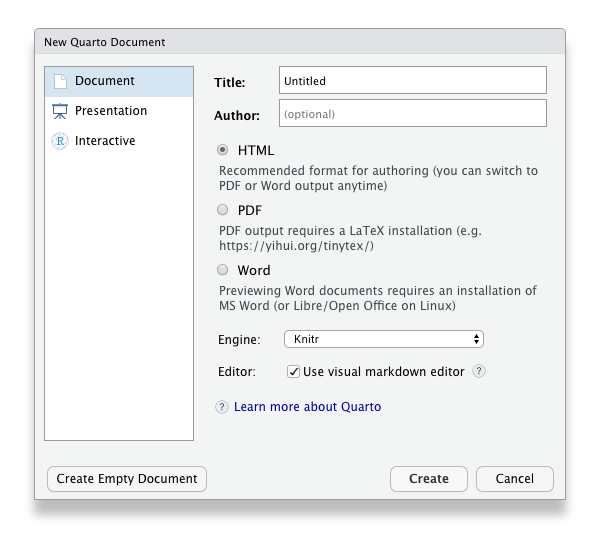Click into the optional Author field

(x=413, y=113)
